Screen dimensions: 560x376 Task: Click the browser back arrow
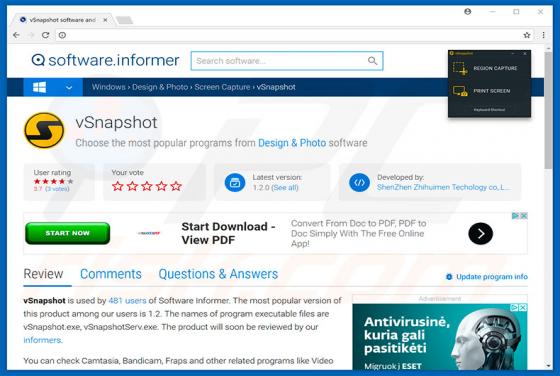pyautogui.click(x=16, y=35)
